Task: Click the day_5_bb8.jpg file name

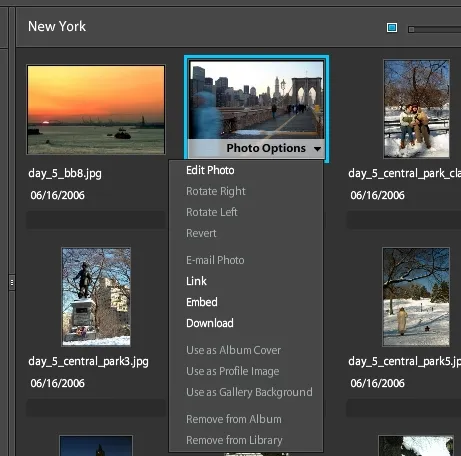Action: tap(65, 174)
